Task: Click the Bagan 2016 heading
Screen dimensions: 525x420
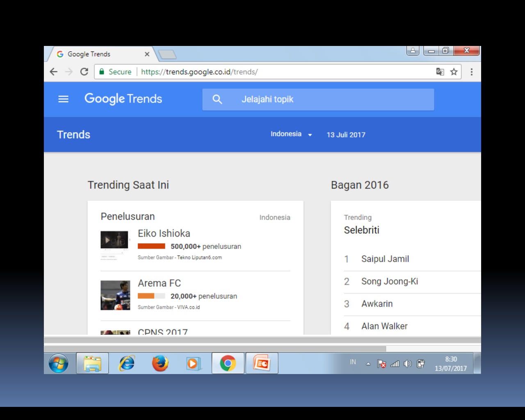Action: click(x=360, y=185)
